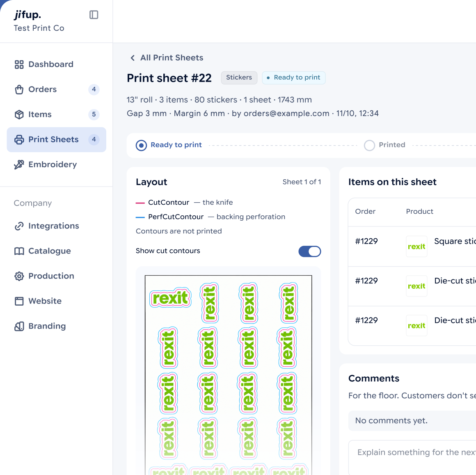Click the Production gear icon
Viewport: 476px width, 475px height.
tap(19, 276)
